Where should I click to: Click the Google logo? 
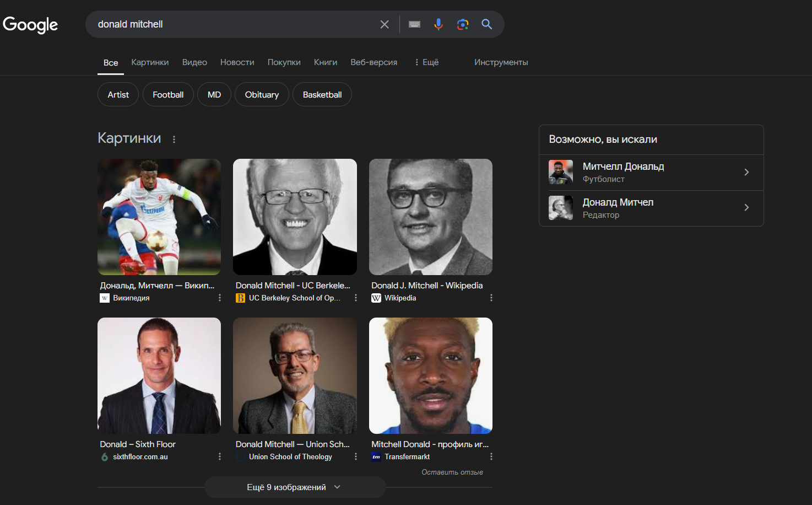[30, 24]
